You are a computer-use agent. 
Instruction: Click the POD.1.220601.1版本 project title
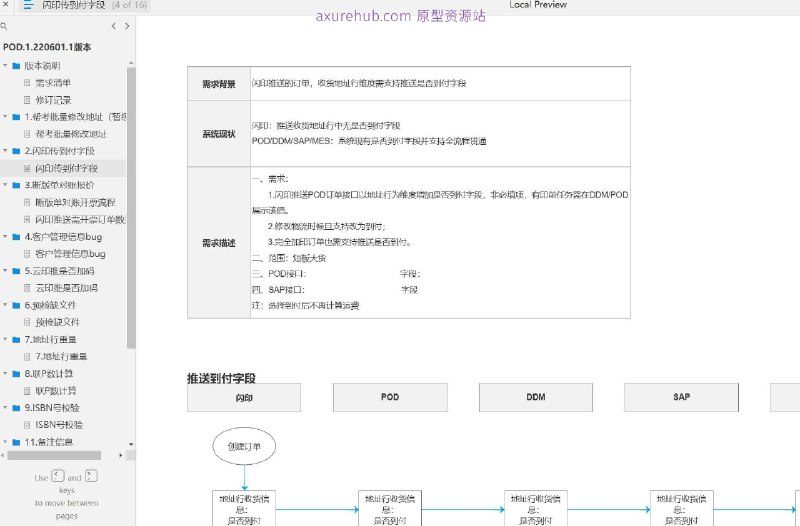47,47
